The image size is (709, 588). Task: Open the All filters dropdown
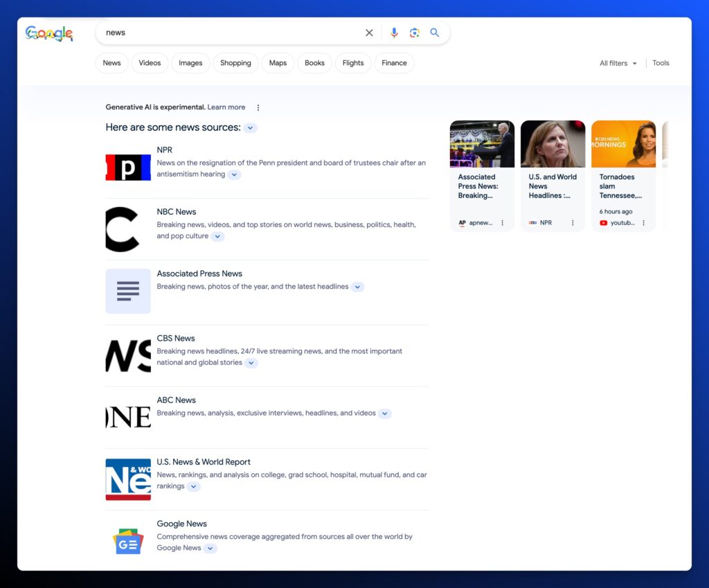click(x=618, y=63)
